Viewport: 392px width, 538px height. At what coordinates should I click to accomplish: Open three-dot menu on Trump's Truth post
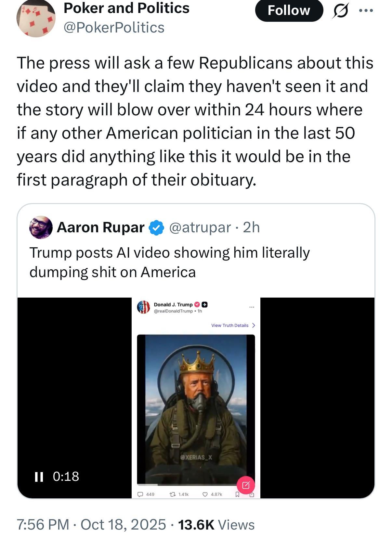pos(252,307)
